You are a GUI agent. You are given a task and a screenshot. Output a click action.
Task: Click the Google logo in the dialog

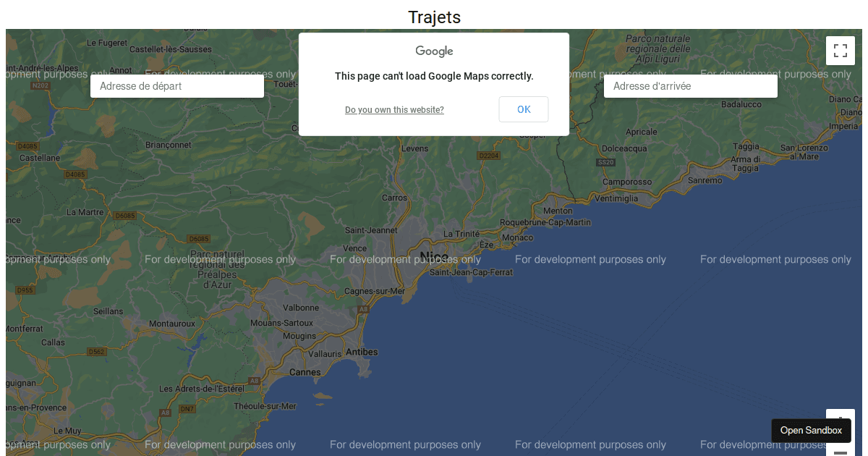click(434, 51)
